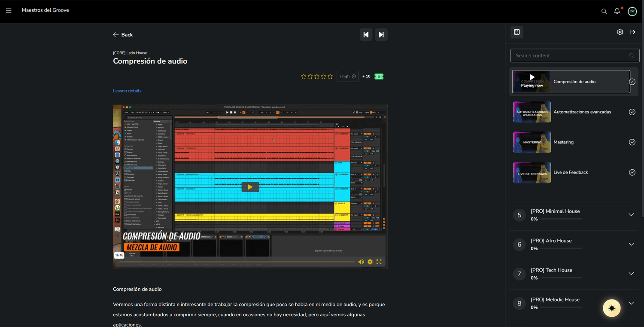Collapse the sidebar with arrow icon
This screenshot has height=327, width=644.
632,32
